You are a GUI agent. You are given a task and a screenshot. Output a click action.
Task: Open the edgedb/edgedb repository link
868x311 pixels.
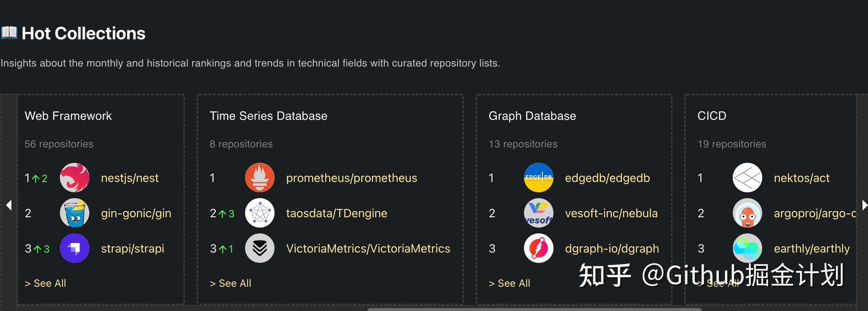(x=607, y=178)
